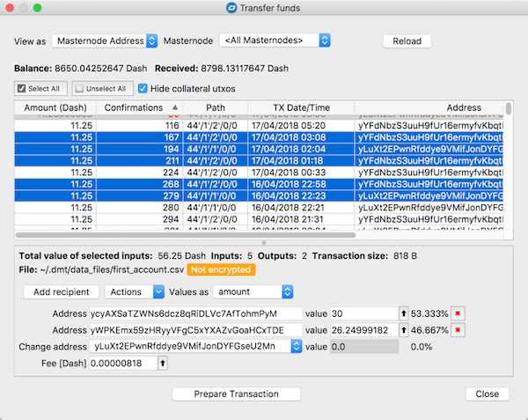This screenshot has height=420, width=528.
Task: Click date cell 17/04/2018 00:33
Action: point(301,173)
